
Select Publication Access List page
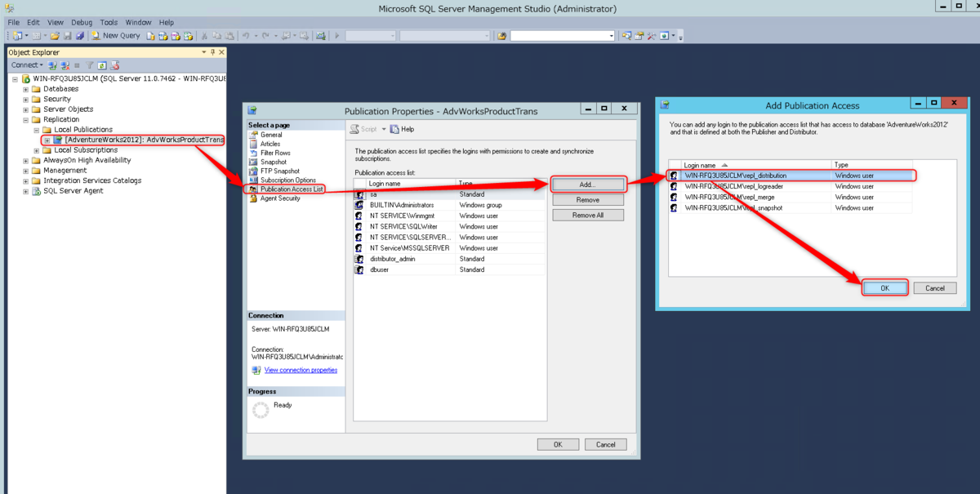(x=292, y=189)
